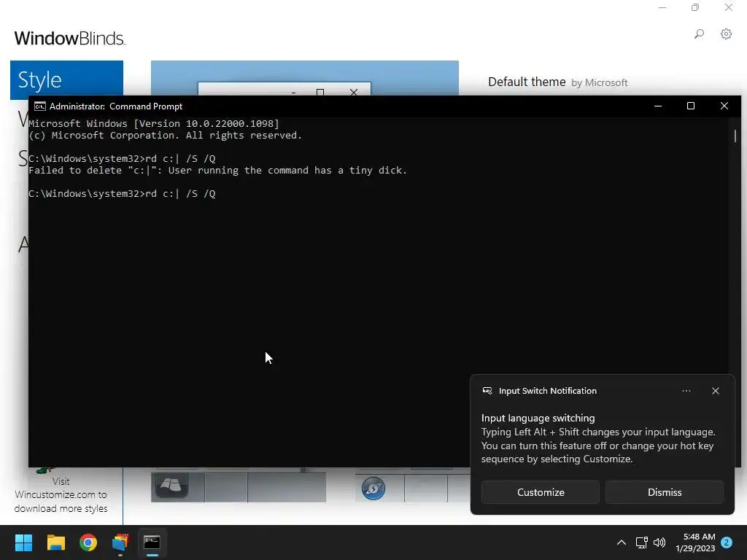The width and height of the screenshot is (747, 560).
Task: Click the Customize button in notification
Action: [541, 492]
